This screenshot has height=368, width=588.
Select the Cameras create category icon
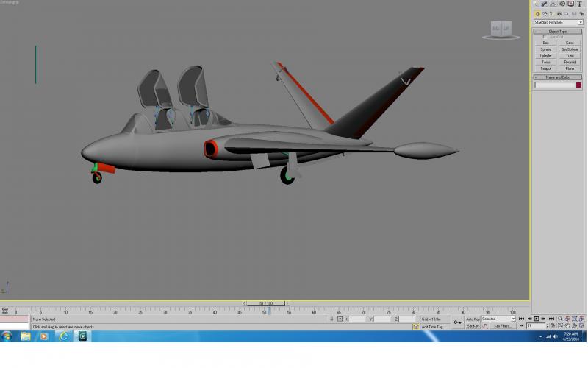coord(559,14)
